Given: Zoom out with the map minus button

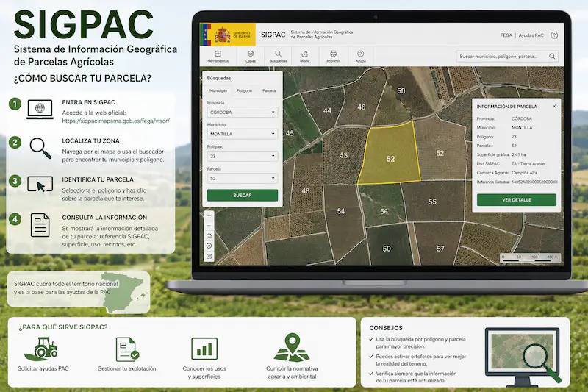Looking at the screenshot, I should 209,226.
